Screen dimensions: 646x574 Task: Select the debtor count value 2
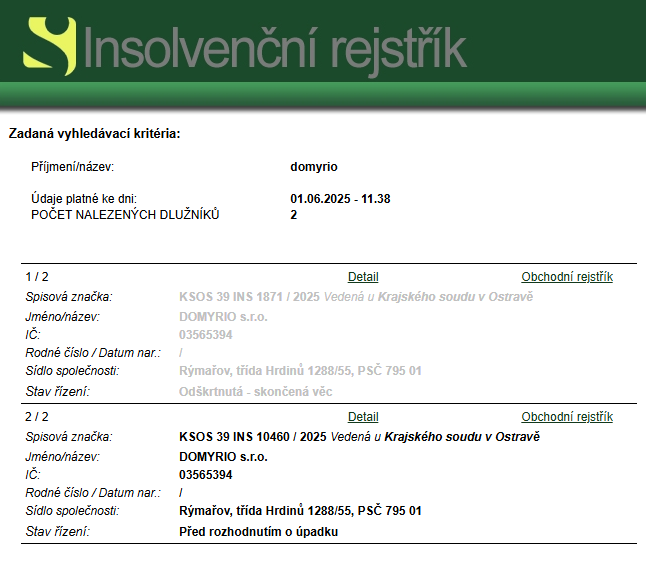pos(293,215)
